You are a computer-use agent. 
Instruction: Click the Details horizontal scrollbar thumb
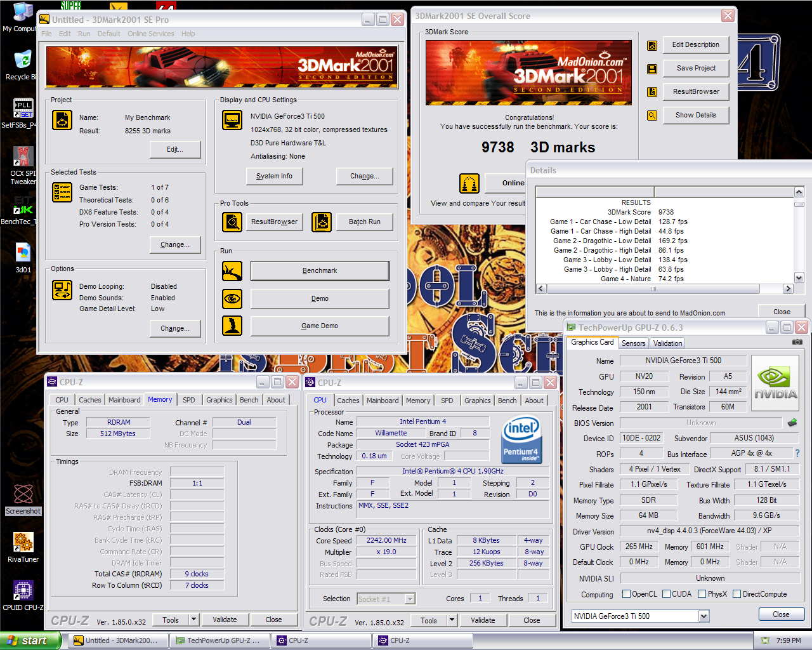click(653, 289)
